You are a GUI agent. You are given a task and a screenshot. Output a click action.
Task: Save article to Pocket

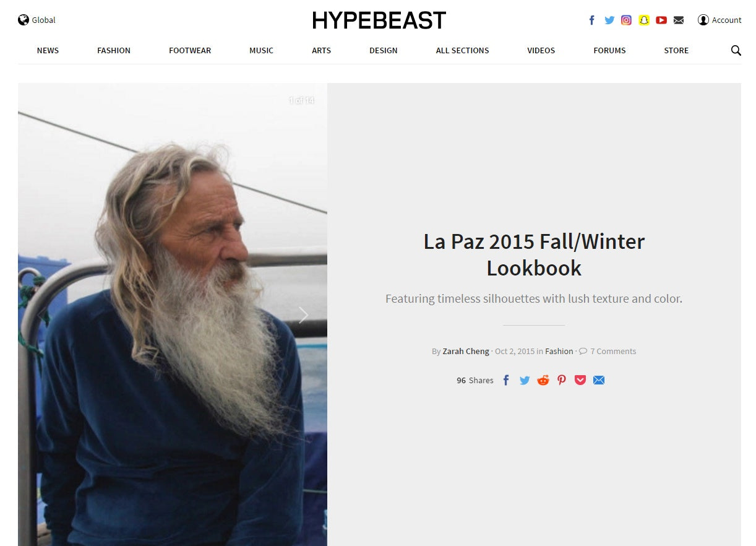tap(580, 380)
